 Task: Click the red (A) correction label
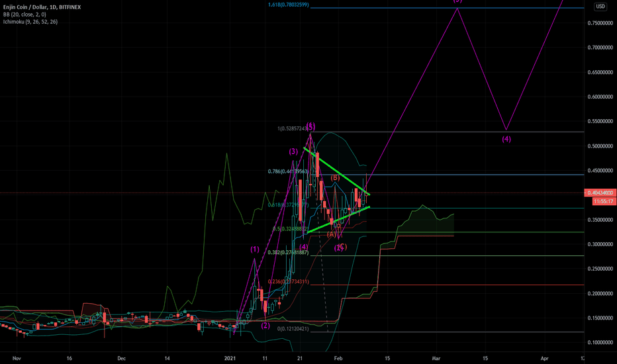[x=331, y=234]
